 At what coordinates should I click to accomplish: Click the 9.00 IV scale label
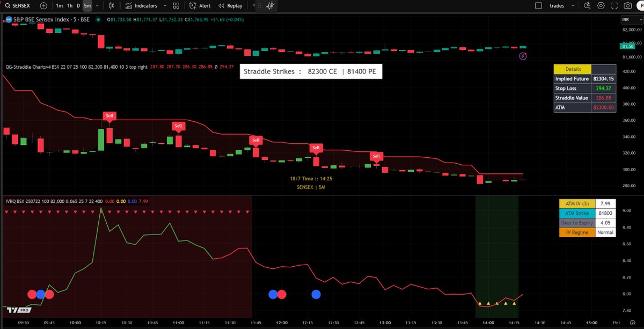(x=627, y=211)
